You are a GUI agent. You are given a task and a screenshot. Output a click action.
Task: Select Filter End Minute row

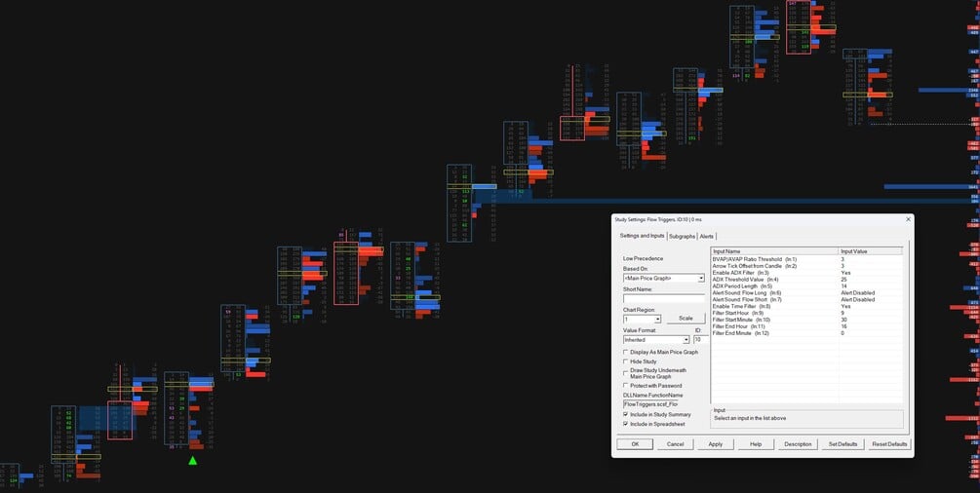click(x=806, y=333)
